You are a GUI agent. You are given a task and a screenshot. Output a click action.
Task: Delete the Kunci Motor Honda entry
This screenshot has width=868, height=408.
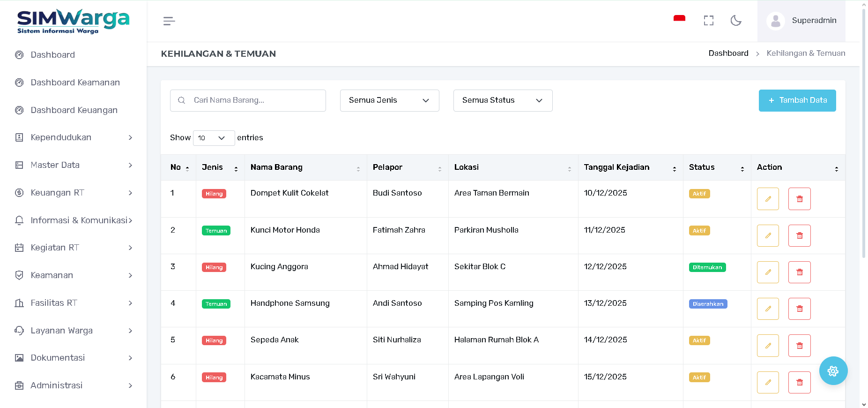point(799,236)
